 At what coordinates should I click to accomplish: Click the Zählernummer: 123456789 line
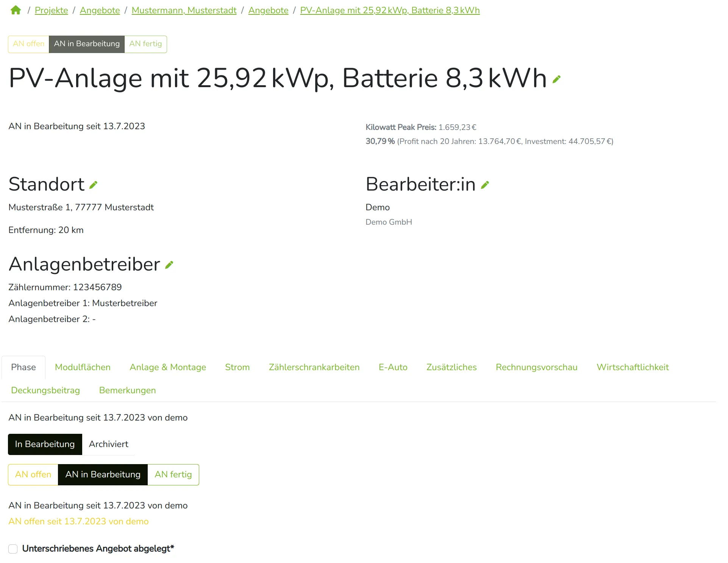[65, 287]
